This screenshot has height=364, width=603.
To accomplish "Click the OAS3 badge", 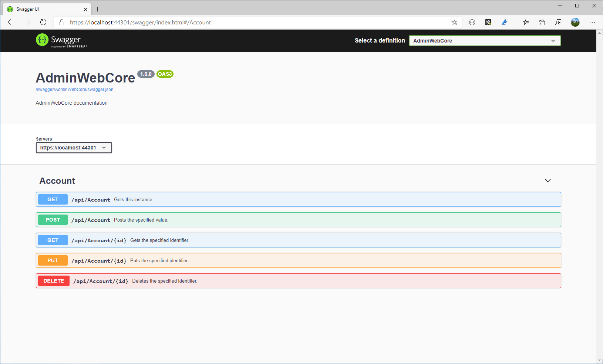I will click(165, 74).
